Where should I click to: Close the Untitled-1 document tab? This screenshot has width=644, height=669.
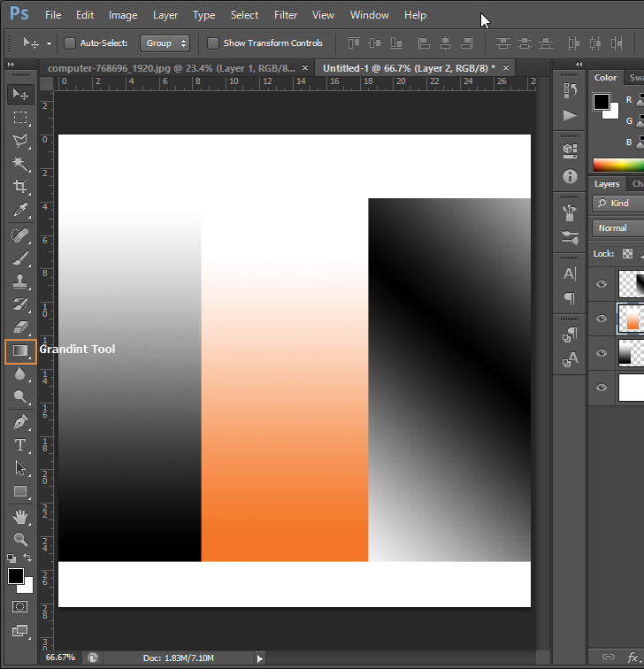point(506,68)
